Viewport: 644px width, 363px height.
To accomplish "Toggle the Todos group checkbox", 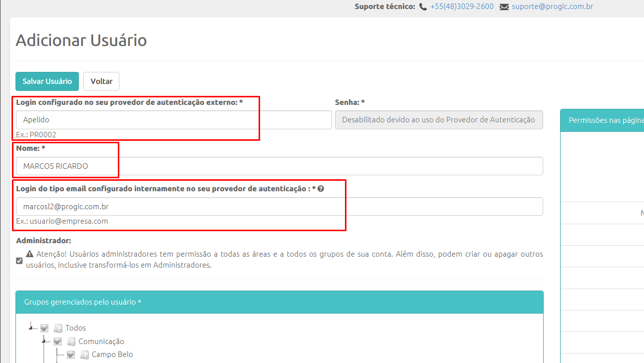I will tap(44, 328).
